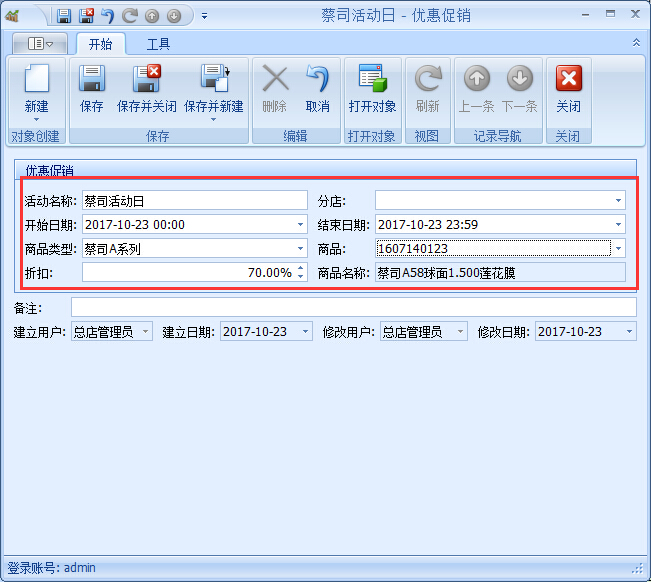Viewport: 651px width, 582px height.
Task: Click the 登录账号: admin status text
Action: point(51,567)
